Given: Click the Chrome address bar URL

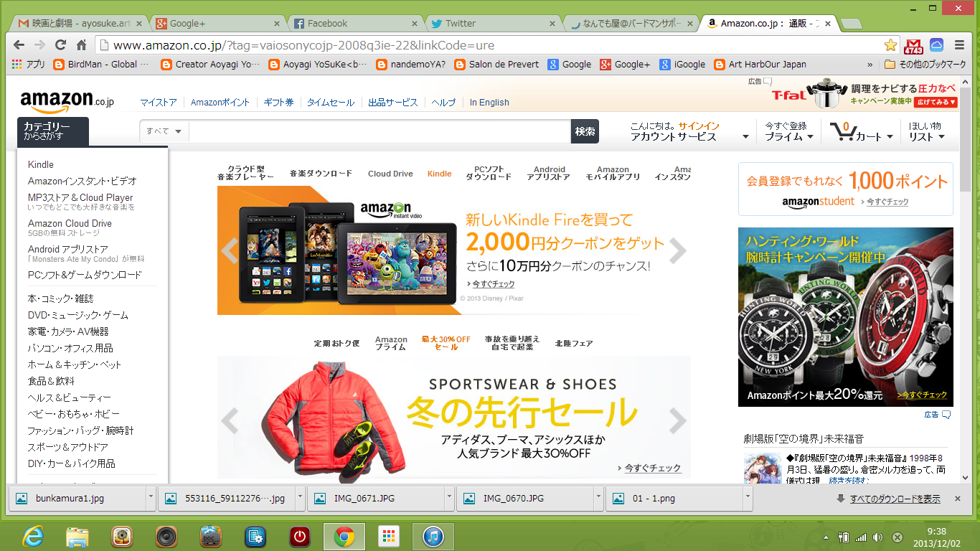Looking at the screenshot, I should click(304, 45).
